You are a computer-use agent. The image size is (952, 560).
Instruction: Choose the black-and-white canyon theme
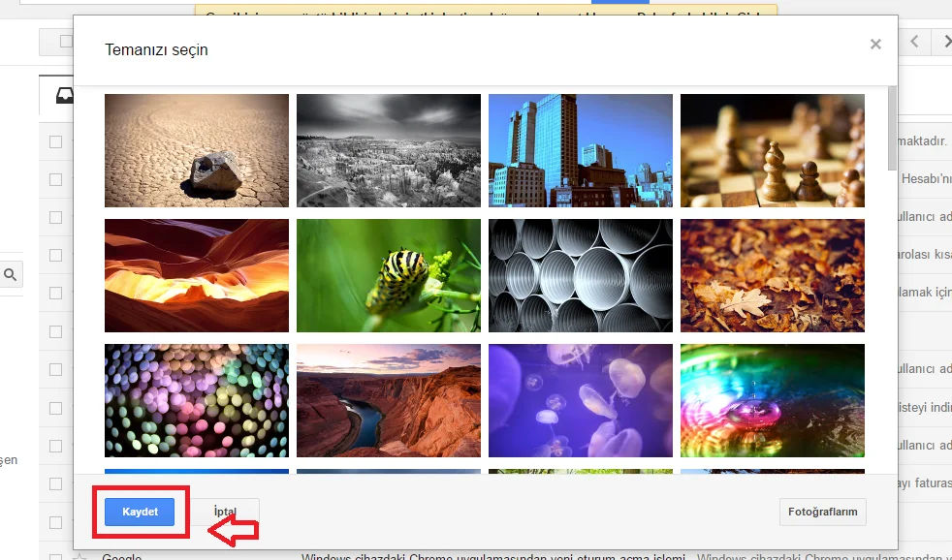click(x=389, y=150)
